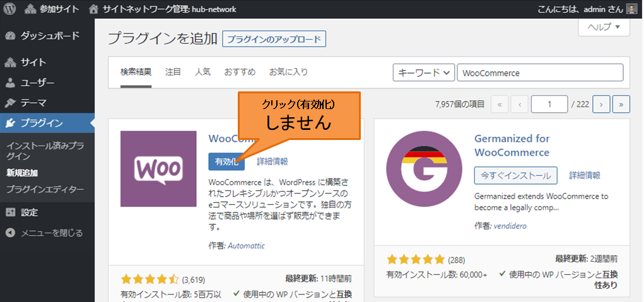644x302 pixels.
Task: Click 有効インストール数: 60,000+ text
Action: tap(436, 274)
